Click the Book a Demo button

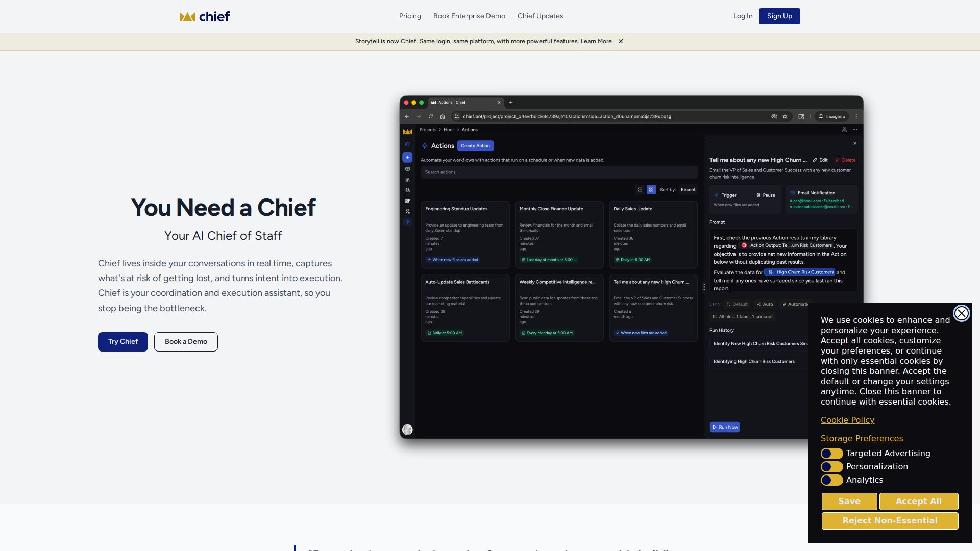tap(186, 342)
